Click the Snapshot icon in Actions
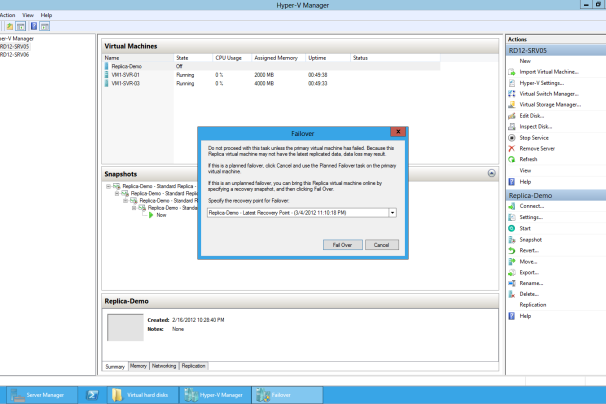This screenshot has height=404, width=606. point(512,240)
